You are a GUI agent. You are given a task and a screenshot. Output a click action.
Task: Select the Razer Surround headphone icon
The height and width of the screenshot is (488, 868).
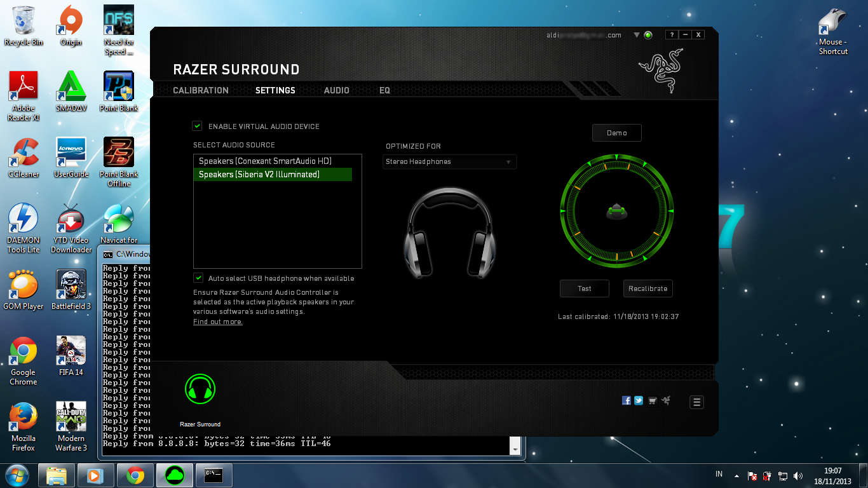pyautogui.click(x=200, y=390)
